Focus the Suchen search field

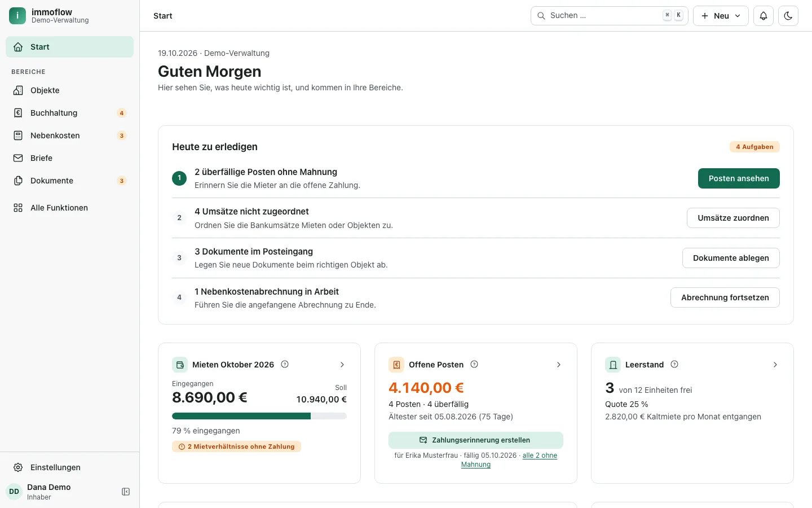point(610,16)
